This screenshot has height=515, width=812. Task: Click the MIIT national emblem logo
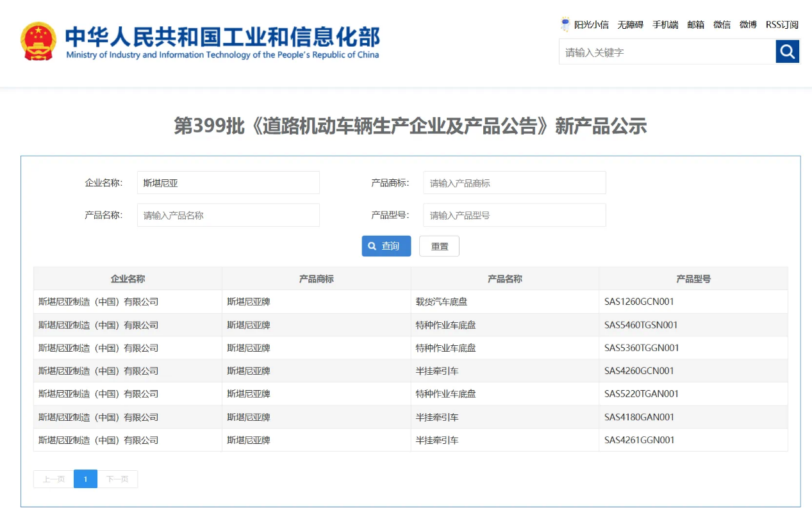(x=38, y=41)
